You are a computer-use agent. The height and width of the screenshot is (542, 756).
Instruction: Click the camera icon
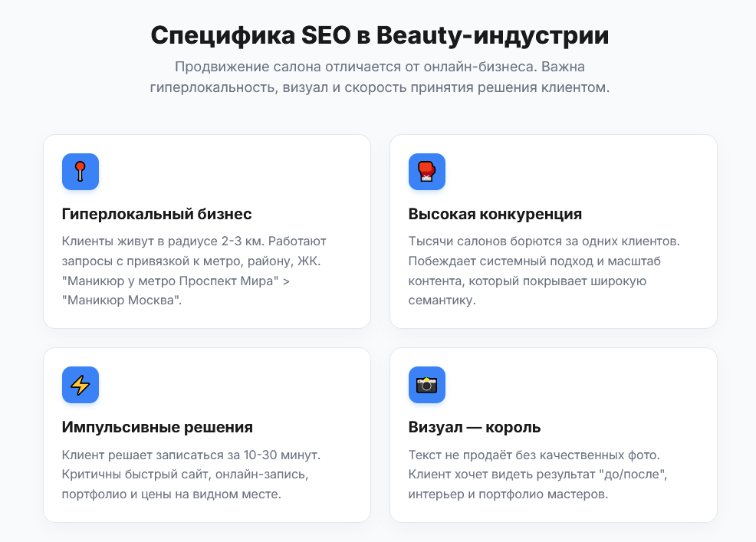click(427, 385)
